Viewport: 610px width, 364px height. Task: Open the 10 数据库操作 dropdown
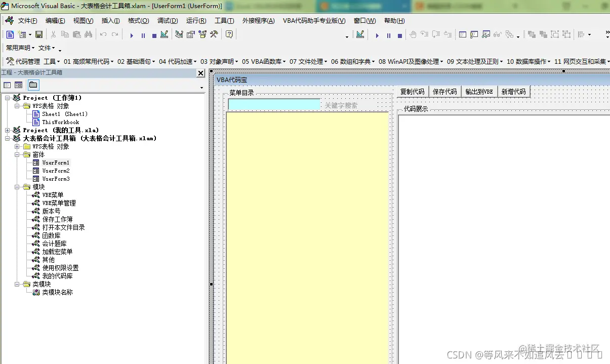528,61
